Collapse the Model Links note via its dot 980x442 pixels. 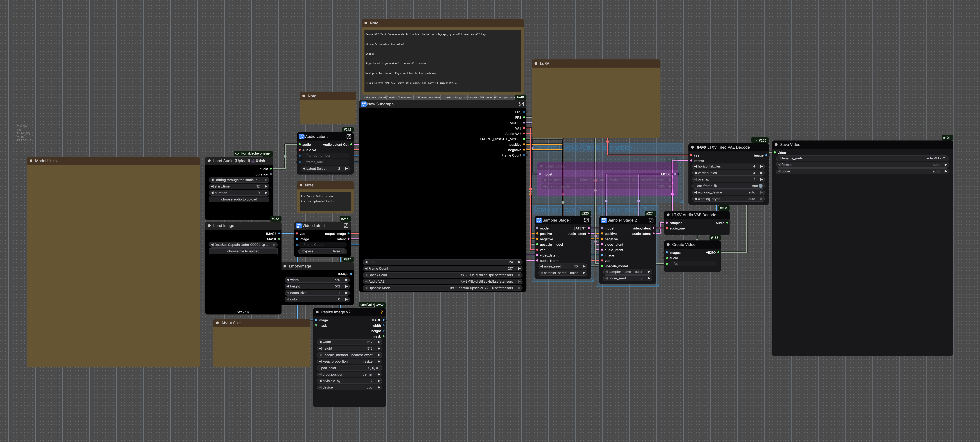tap(31, 161)
